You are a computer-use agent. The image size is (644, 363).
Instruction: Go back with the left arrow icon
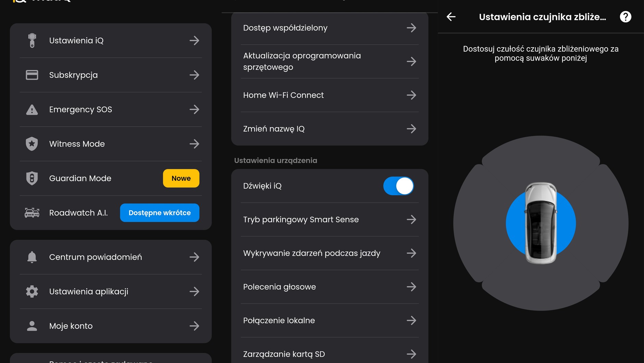pyautogui.click(x=451, y=16)
